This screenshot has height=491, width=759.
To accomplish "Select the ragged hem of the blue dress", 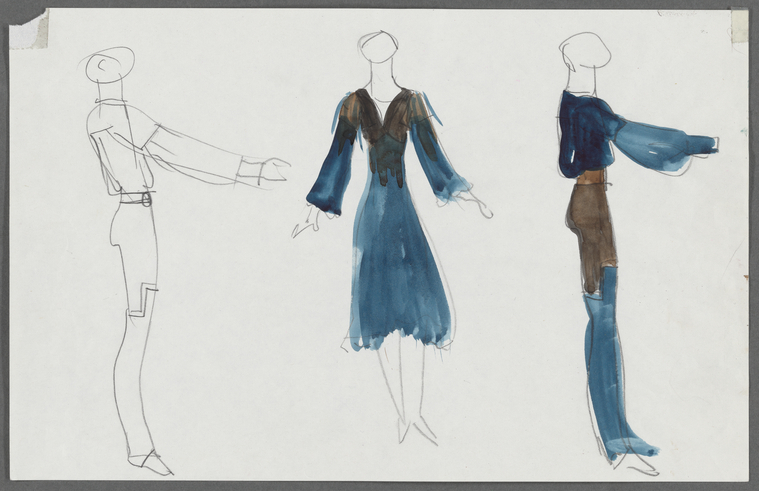I will point(399,339).
